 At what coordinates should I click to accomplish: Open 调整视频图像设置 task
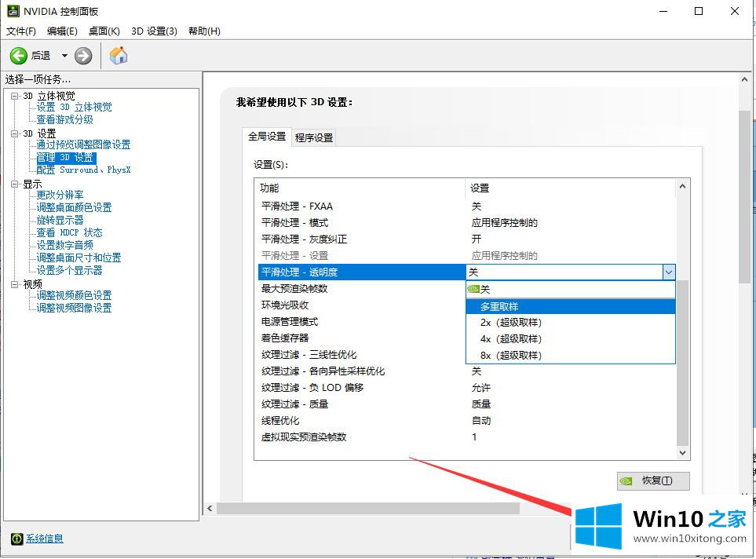(75, 308)
